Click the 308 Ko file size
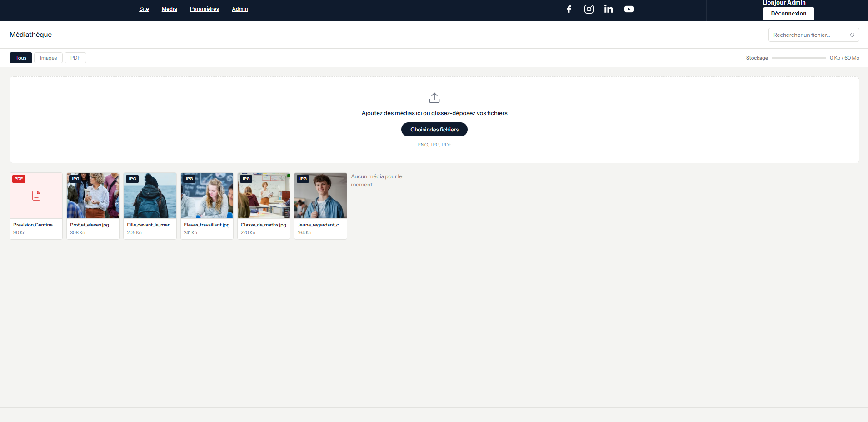Screen dimensions: 868x422 coord(78,233)
